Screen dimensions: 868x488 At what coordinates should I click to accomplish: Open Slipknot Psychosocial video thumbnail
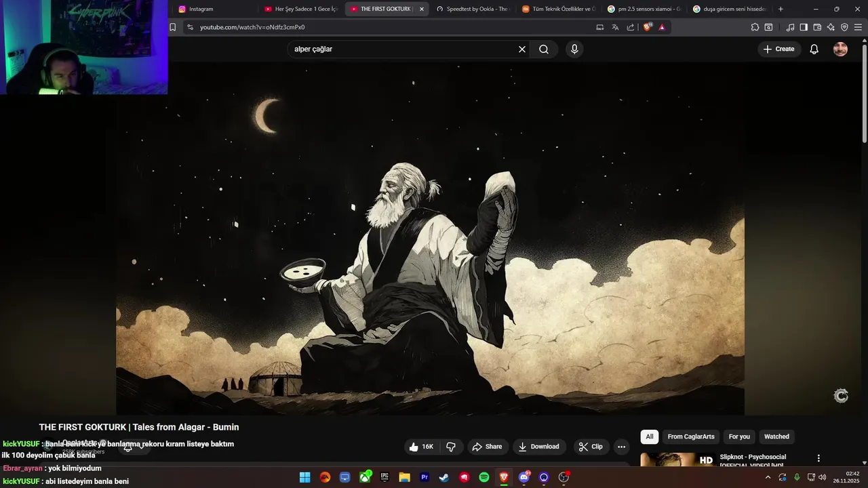pos(677,460)
